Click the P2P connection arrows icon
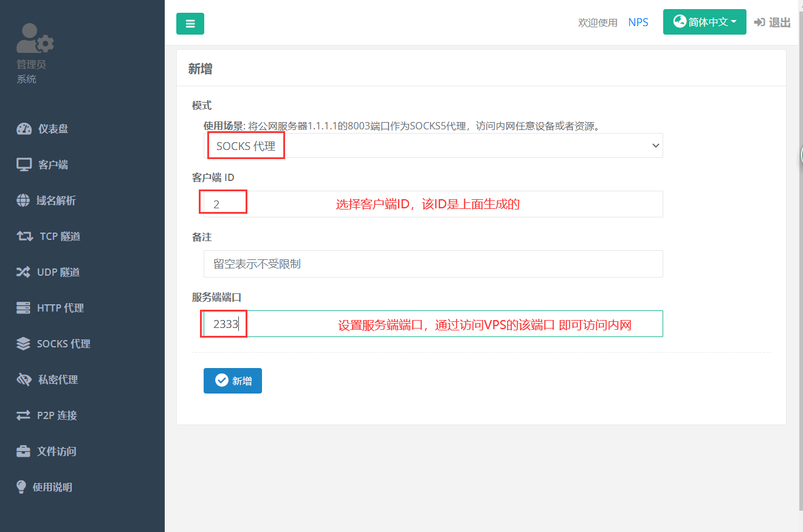This screenshot has width=803, height=532. [x=23, y=415]
